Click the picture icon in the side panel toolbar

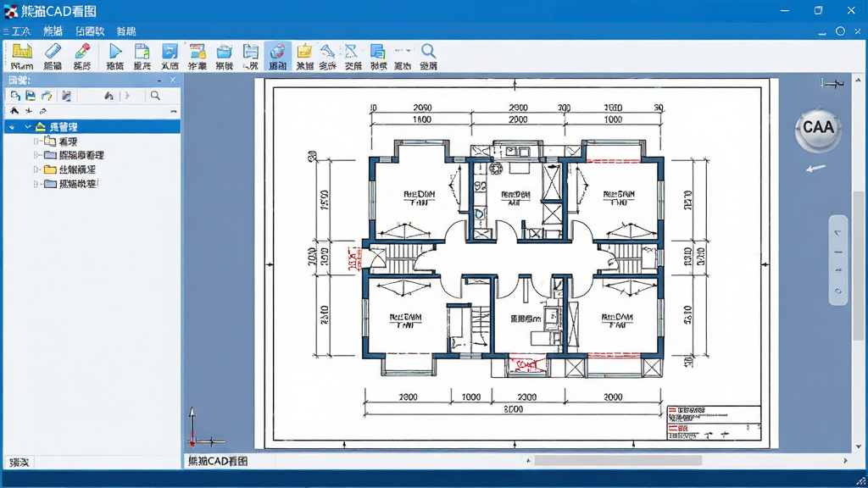(66, 96)
